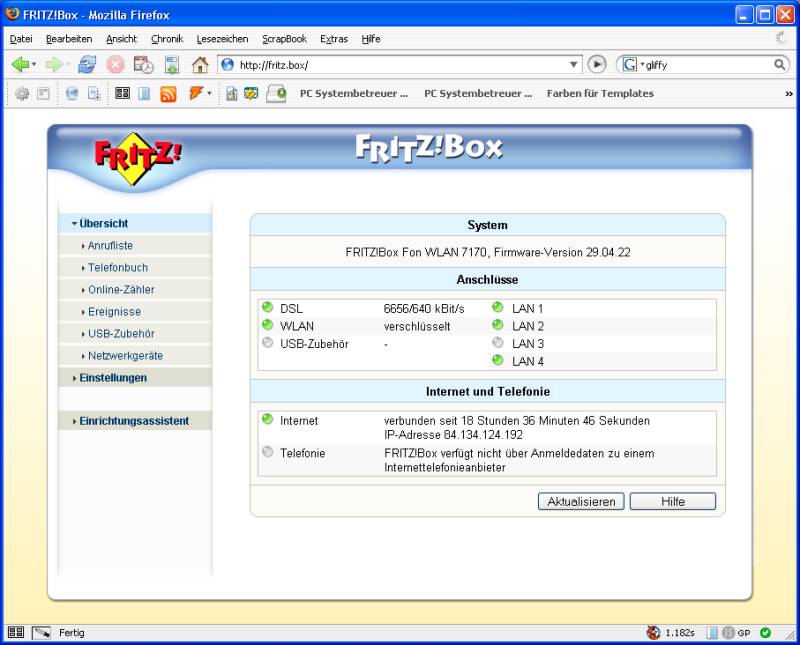Click the four-pane icon in status bar
Viewport: 800px width, 645px height.
(x=16, y=632)
